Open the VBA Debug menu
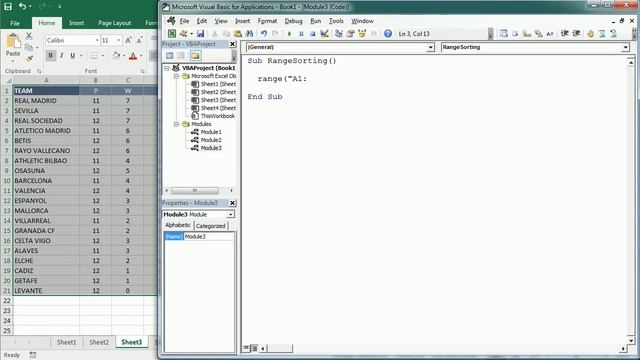 [293, 21]
